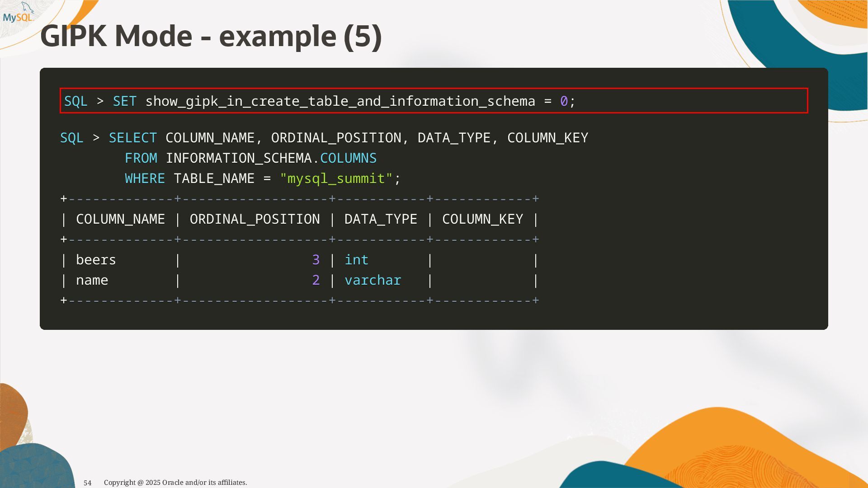Click the slide number 54
Viewport: 868px width, 488px height.
point(88,483)
